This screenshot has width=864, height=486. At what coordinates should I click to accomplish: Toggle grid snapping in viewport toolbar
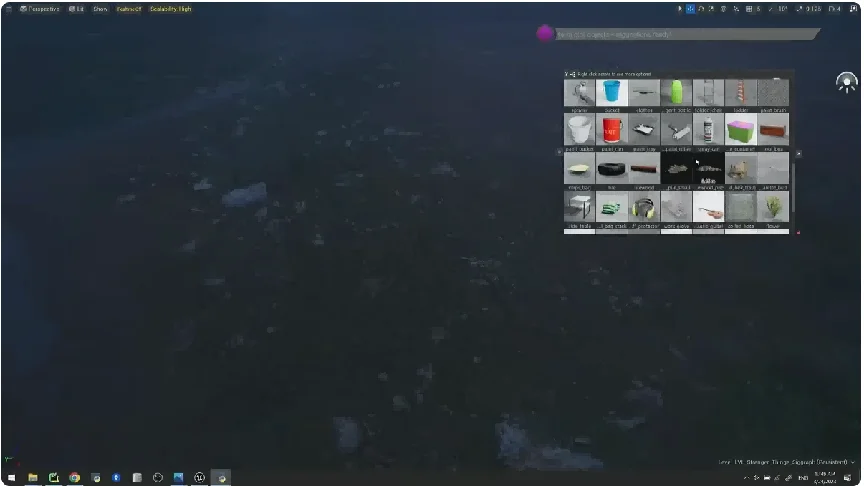tap(749, 9)
